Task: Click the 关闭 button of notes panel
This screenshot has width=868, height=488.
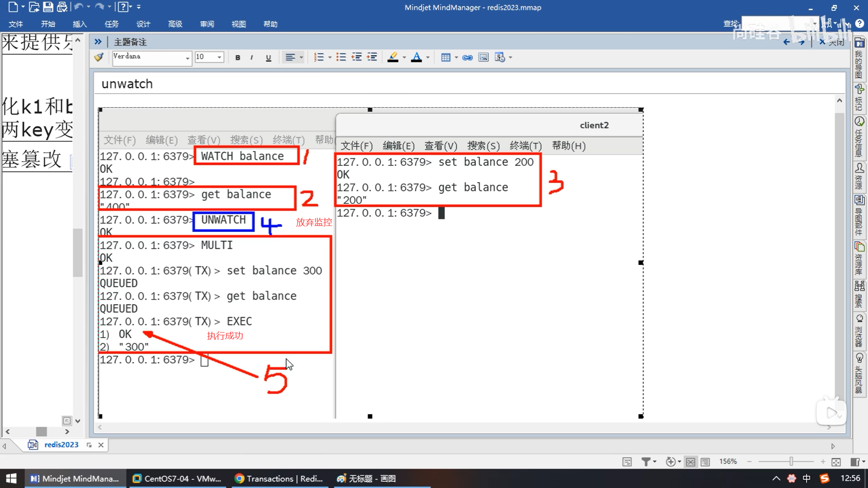Action: (832, 42)
